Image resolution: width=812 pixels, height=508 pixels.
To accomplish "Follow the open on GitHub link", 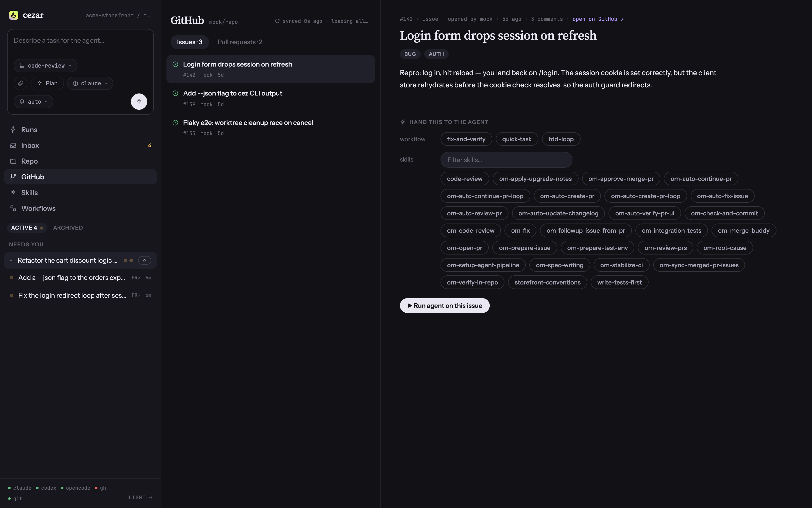I will click(598, 19).
